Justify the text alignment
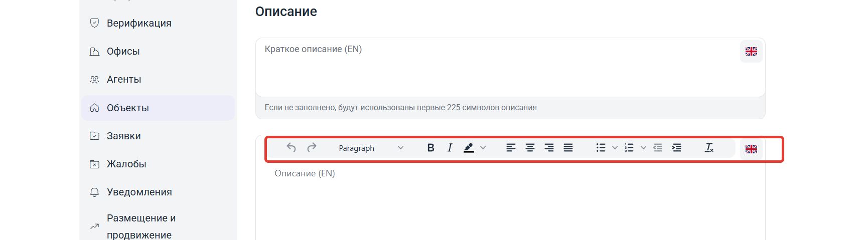 coord(568,148)
